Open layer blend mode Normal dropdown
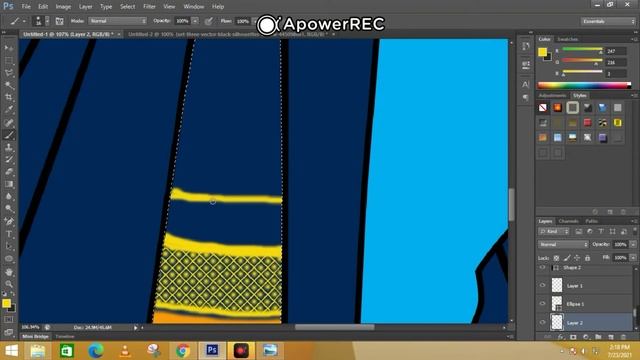Viewport: 640px width, 360px height. point(563,244)
